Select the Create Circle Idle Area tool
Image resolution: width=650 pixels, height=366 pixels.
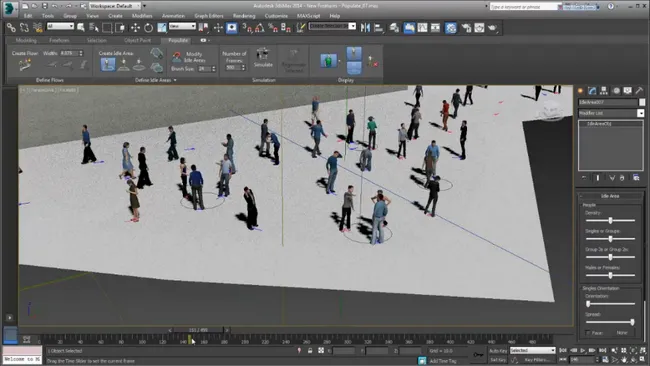click(x=139, y=64)
